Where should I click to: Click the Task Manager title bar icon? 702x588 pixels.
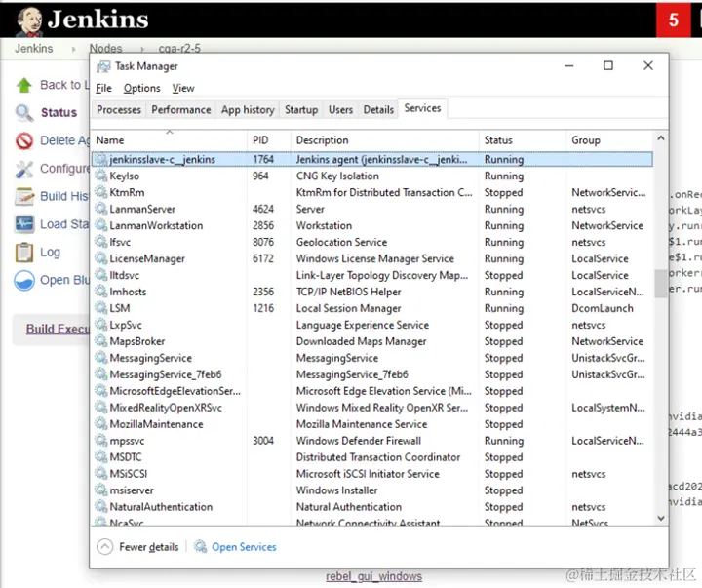pyautogui.click(x=103, y=66)
